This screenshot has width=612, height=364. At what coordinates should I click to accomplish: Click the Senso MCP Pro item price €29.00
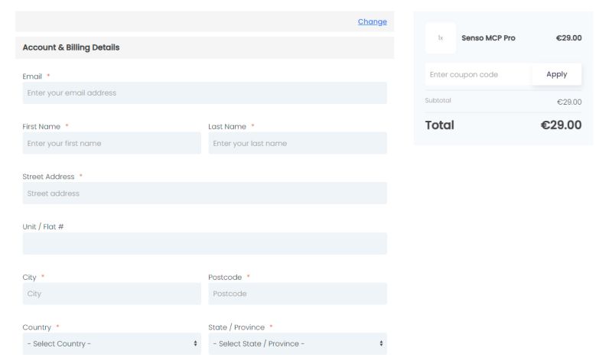click(568, 37)
